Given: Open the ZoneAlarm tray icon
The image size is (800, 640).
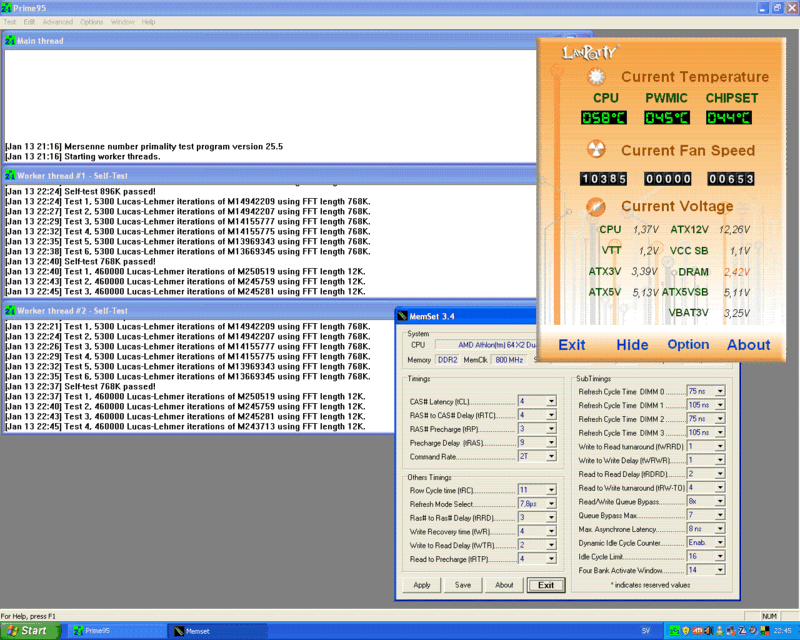Looking at the screenshot, I should 742,631.
